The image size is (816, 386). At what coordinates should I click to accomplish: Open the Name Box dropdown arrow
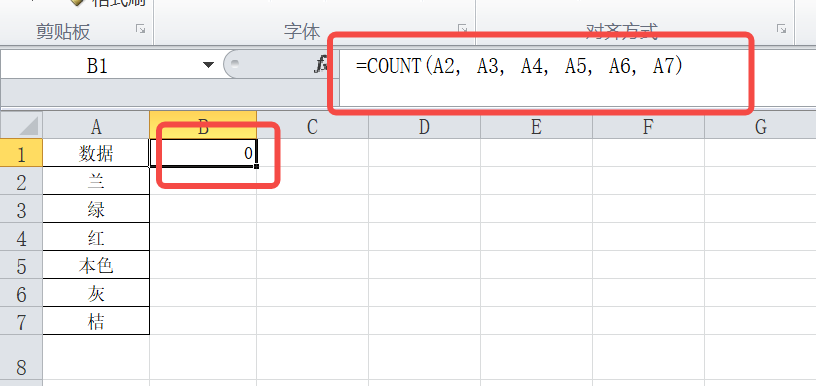coord(208,65)
